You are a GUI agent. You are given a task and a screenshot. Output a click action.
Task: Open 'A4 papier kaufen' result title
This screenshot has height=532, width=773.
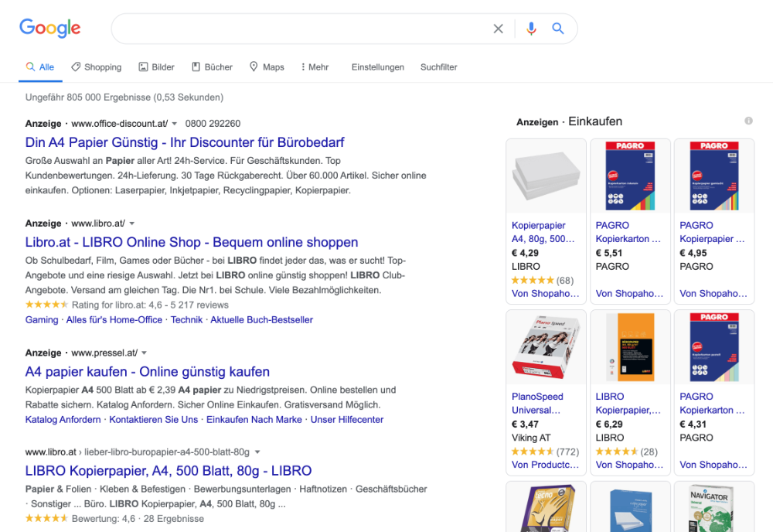(x=148, y=372)
